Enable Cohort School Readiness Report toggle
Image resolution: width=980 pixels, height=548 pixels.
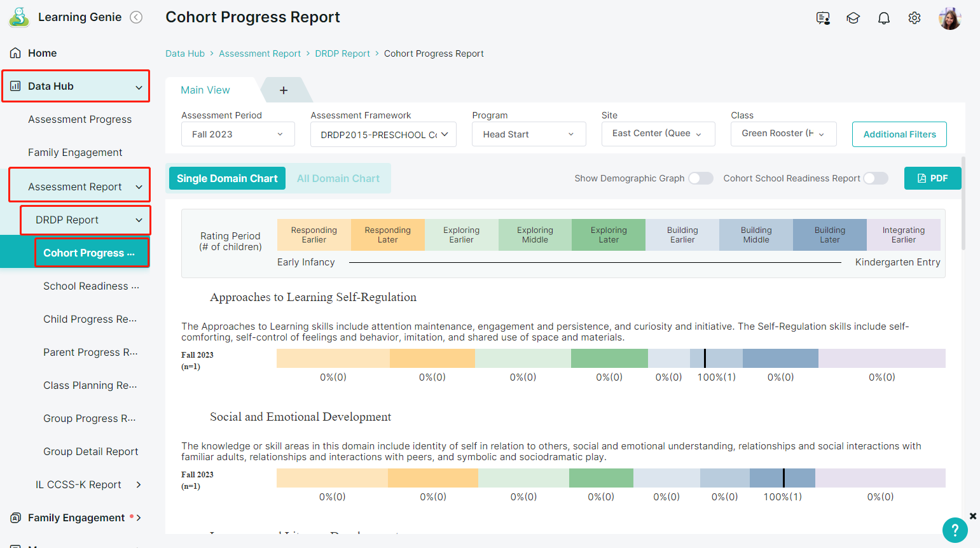(876, 178)
